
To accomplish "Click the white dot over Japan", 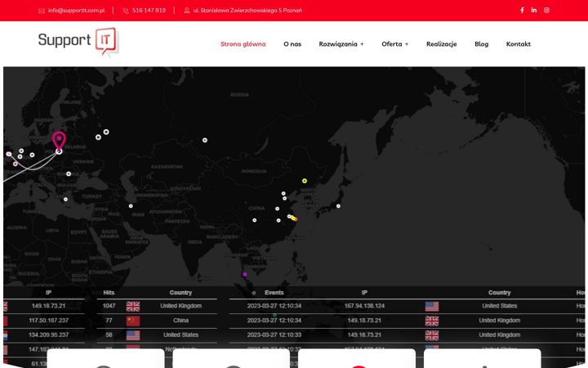I will point(338,206).
